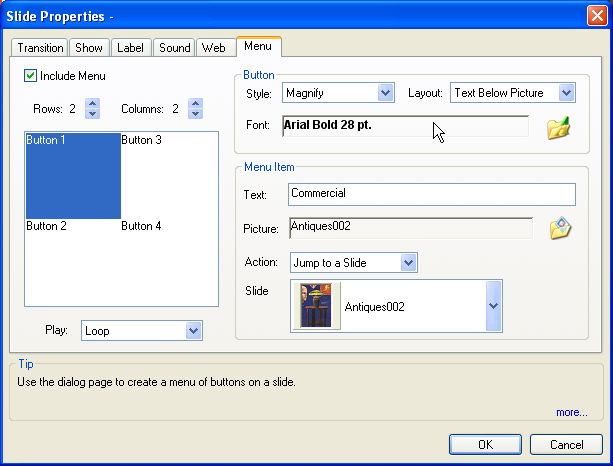Viewport: 613px width, 466px height.
Task: Close the Slide Properties dialog
Action: pyautogui.click(x=597, y=16)
